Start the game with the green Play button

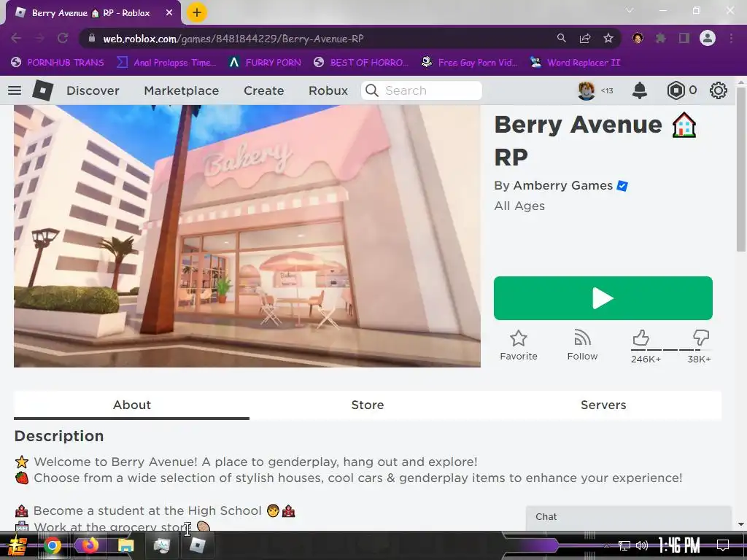point(603,298)
